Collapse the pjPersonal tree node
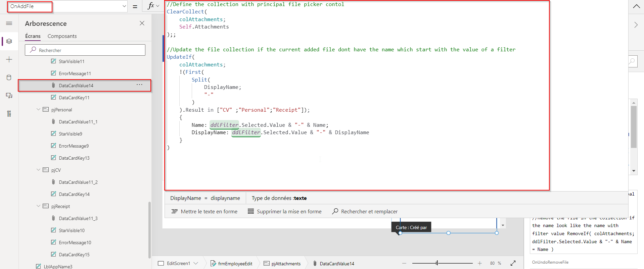Screen dimensions: 644x269 pos(38,109)
